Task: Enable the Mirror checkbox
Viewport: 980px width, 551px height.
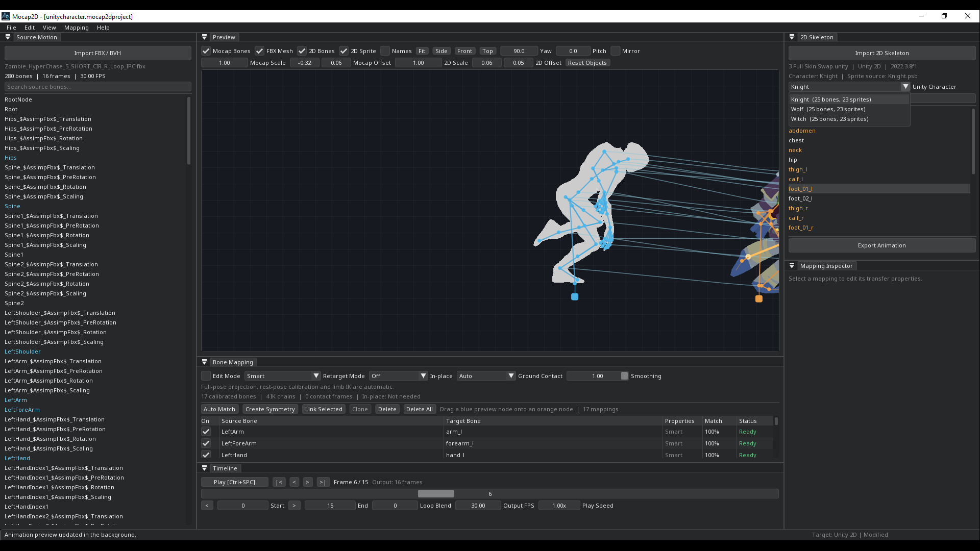Action: click(616, 51)
